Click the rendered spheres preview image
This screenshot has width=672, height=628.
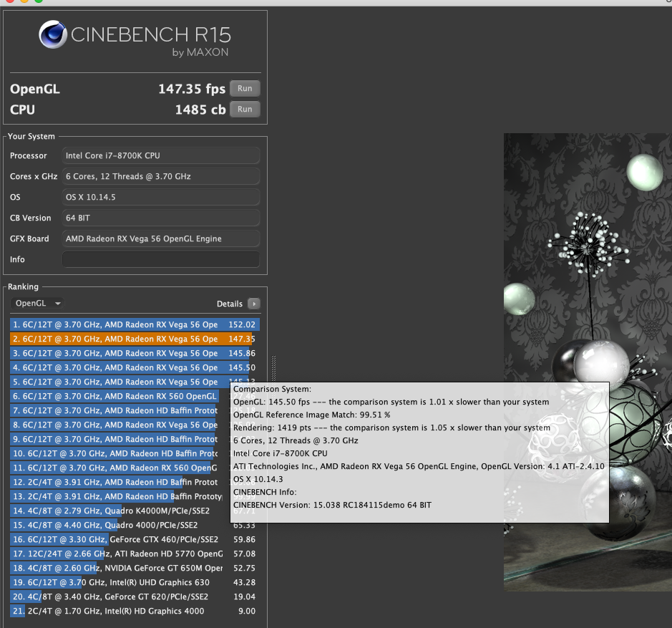coord(588,362)
